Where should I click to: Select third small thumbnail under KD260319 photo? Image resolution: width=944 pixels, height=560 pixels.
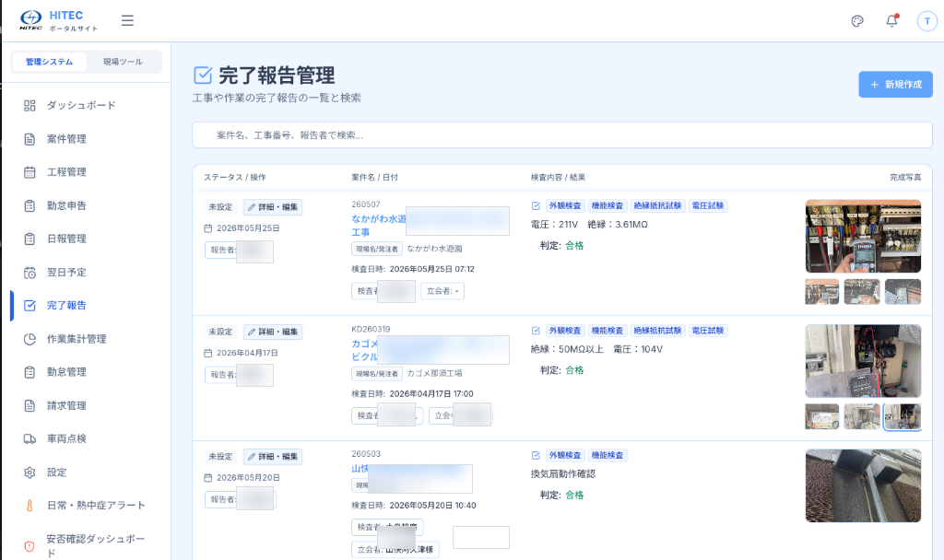(x=902, y=417)
